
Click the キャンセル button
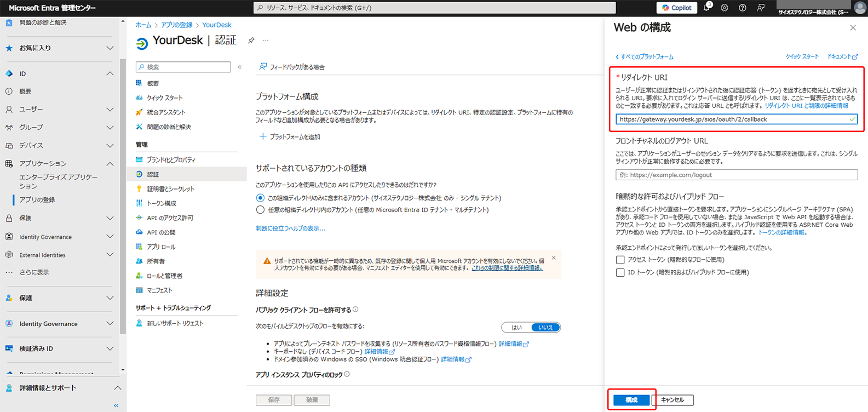pyautogui.click(x=672, y=400)
